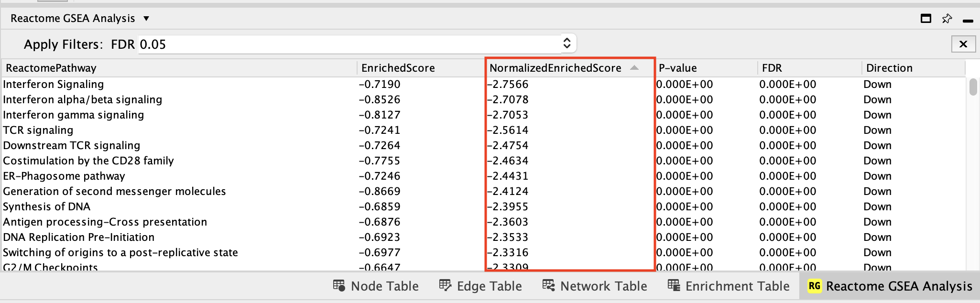This screenshot has height=303, width=980.
Task: Click the FDR filter input field
Action: tap(349, 44)
